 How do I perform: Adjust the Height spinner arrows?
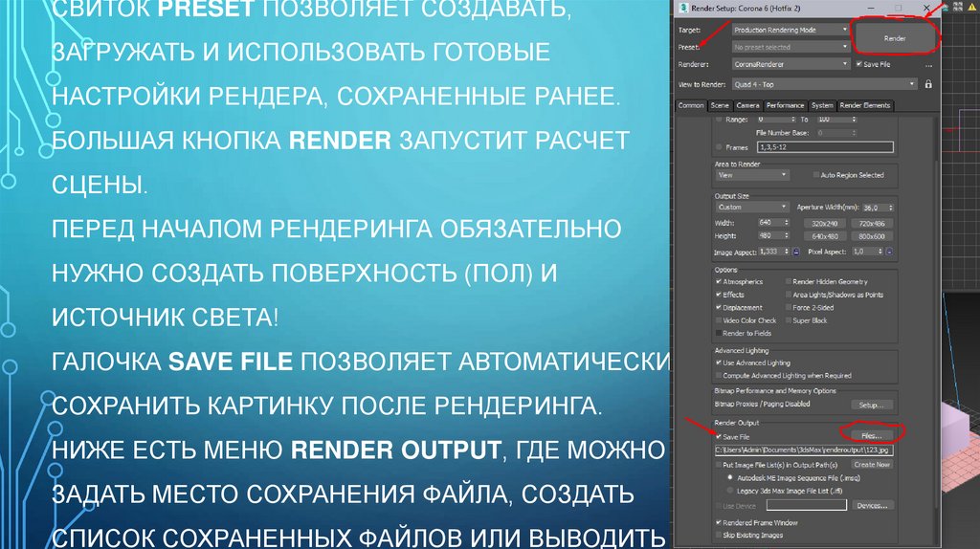(x=787, y=236)
